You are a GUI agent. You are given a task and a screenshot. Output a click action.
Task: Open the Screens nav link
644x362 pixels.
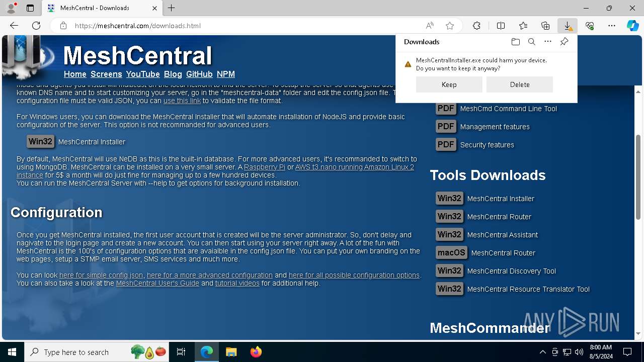[x=106, y=74]
